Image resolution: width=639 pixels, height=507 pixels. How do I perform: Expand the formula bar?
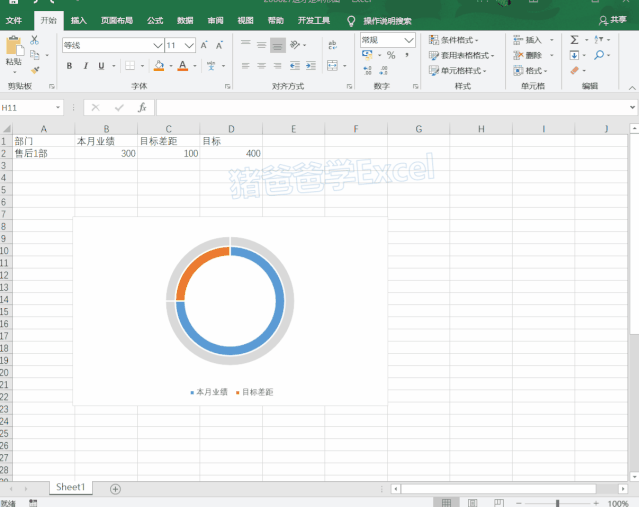pos(632,107)
